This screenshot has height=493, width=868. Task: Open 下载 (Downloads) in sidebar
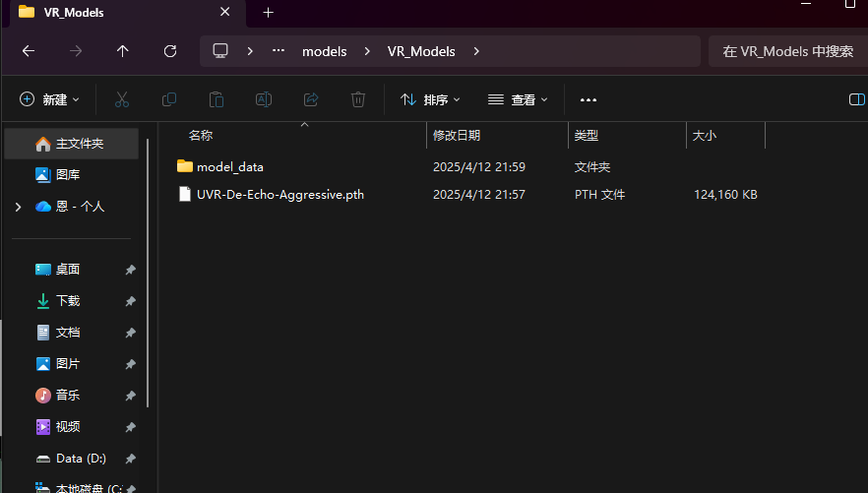tap(68, 301)
